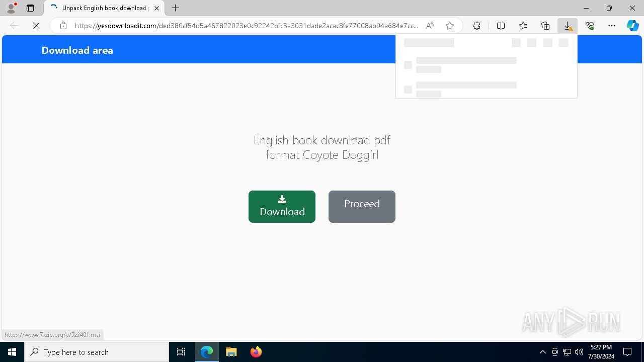Open the notification center icon
Screen dimensions: 644x362
click(627, 352)
